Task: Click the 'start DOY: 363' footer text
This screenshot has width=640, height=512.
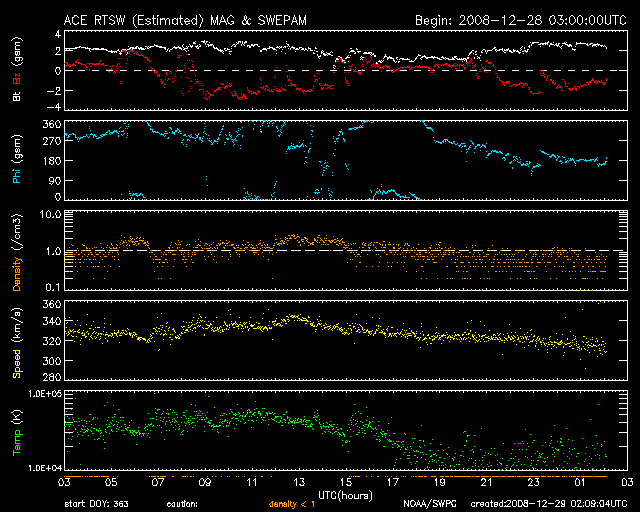Action: [96, 504]
